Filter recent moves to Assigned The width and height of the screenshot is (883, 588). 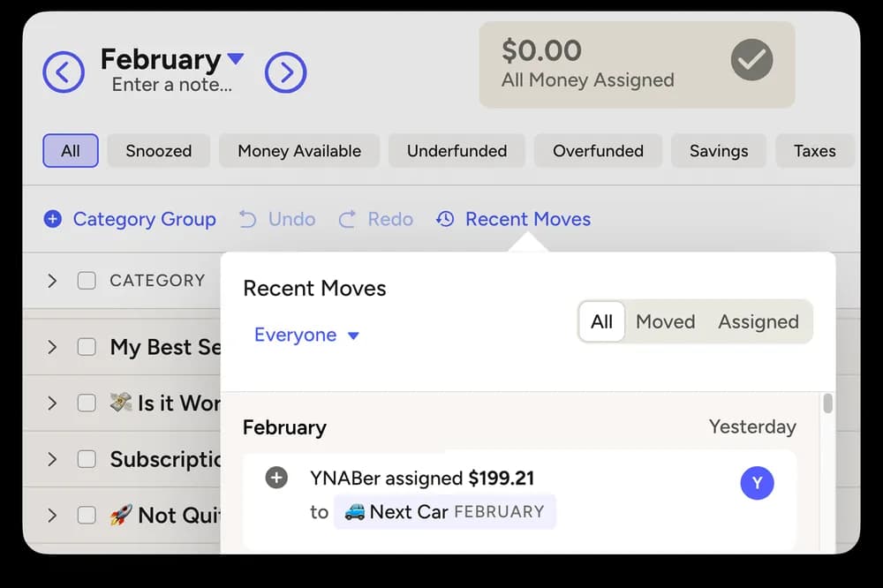[x=758, y=321]
